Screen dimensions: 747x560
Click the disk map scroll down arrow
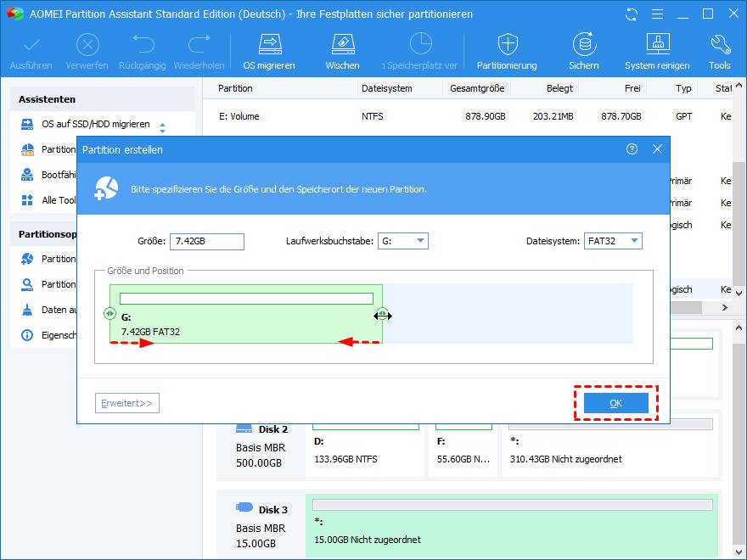739,552
